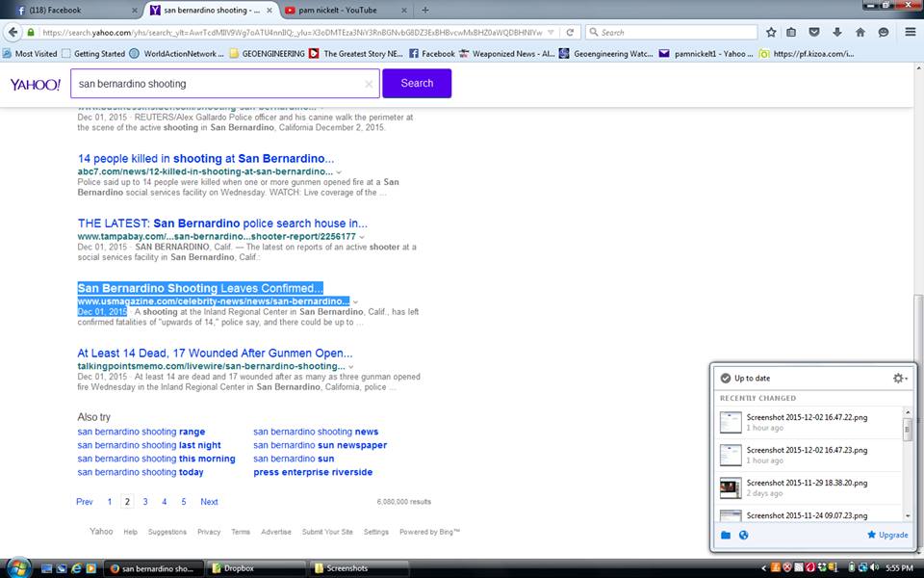Launch Internet Explorer from quick launch
924x578 pixels.
point(76,568)
